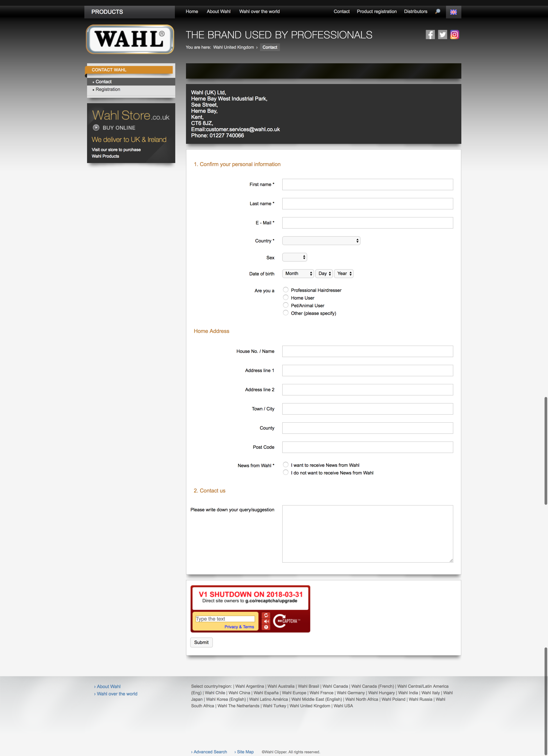The height and width of the screenshot is (756, 548).
Task: Open Distributors in top navigation
Action: 415,11
